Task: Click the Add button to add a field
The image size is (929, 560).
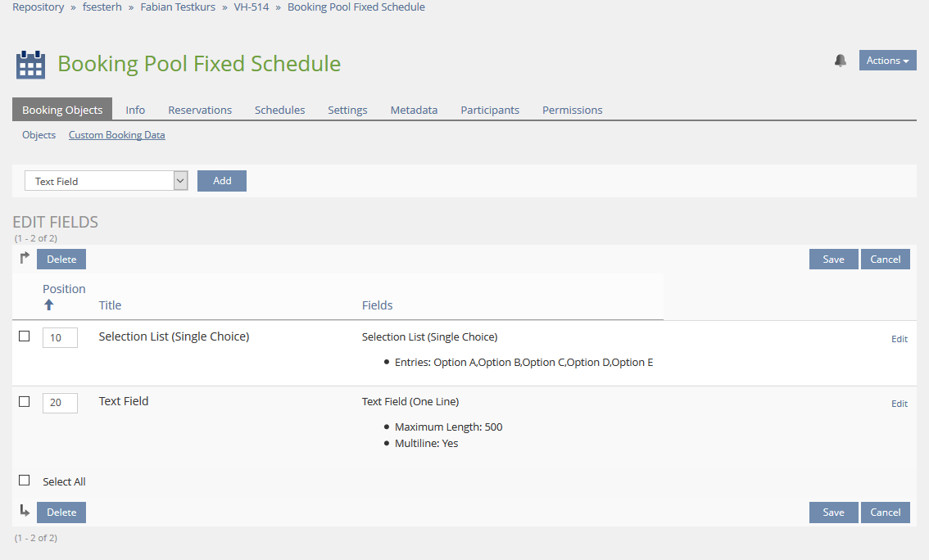Action: 221,180
